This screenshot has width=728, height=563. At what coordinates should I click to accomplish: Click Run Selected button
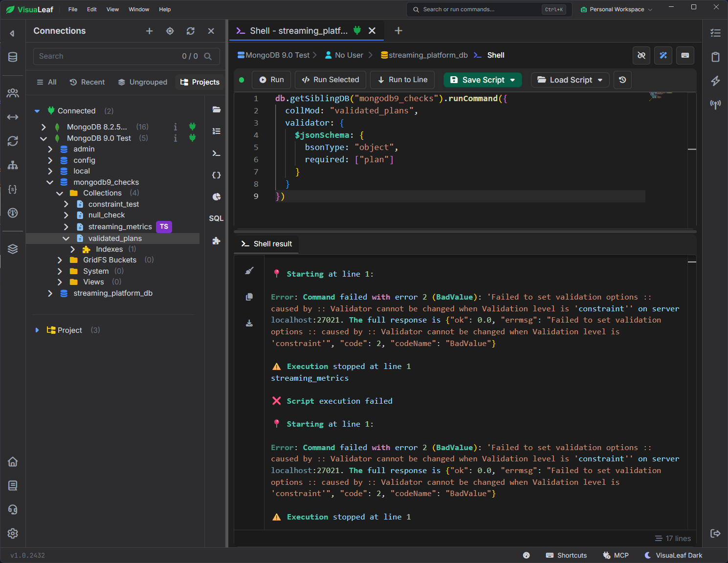pos(331,80)
